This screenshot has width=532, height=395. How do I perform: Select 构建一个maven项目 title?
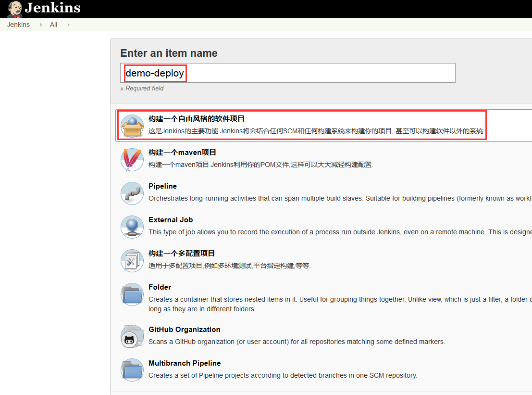point(182,152)
